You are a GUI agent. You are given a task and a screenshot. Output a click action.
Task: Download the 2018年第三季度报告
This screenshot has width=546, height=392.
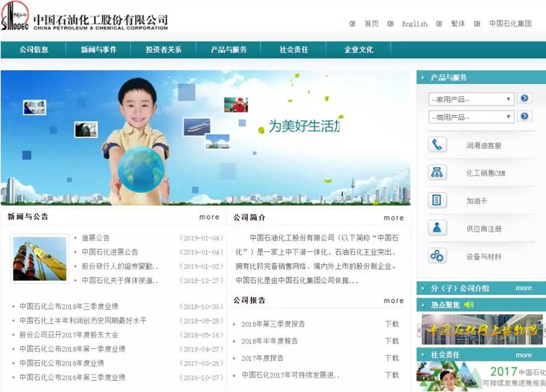click(392, 324)
